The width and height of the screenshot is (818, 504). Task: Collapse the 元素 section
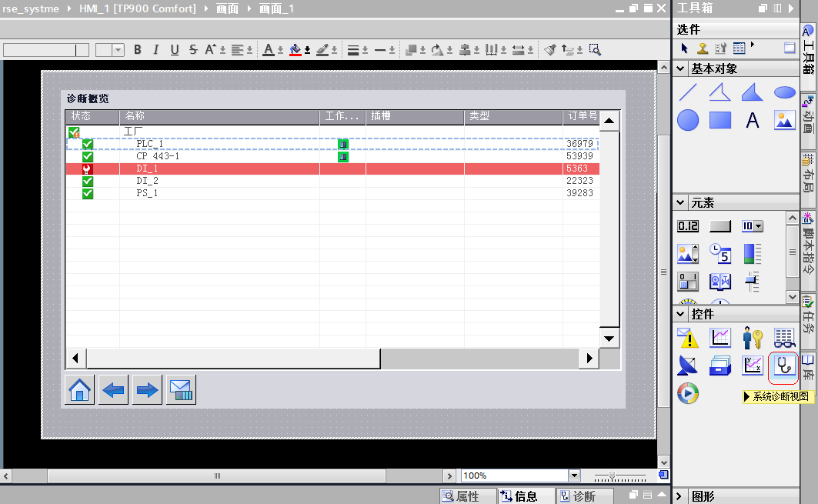click(680, 202)
